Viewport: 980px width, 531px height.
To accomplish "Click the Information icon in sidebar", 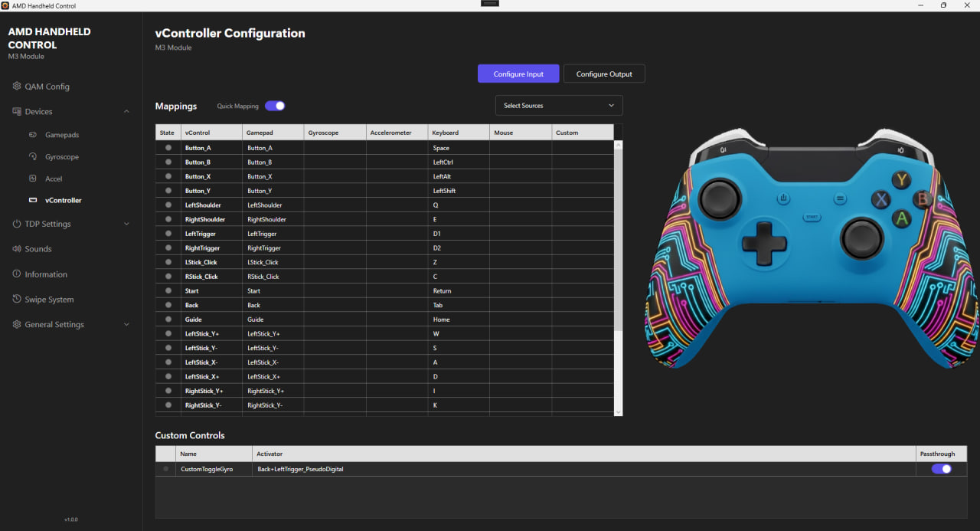I will pos(17,274).
